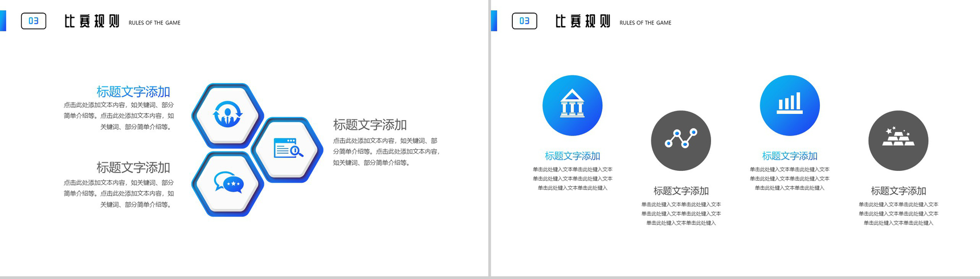Select the heading under bank icon

coord(572,156)
